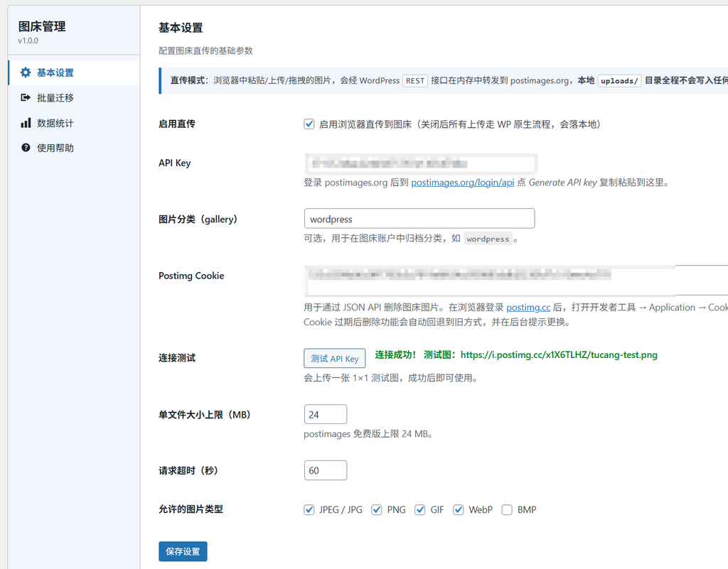
Task: Click the 图床管理 title
Action: point(42,26)
